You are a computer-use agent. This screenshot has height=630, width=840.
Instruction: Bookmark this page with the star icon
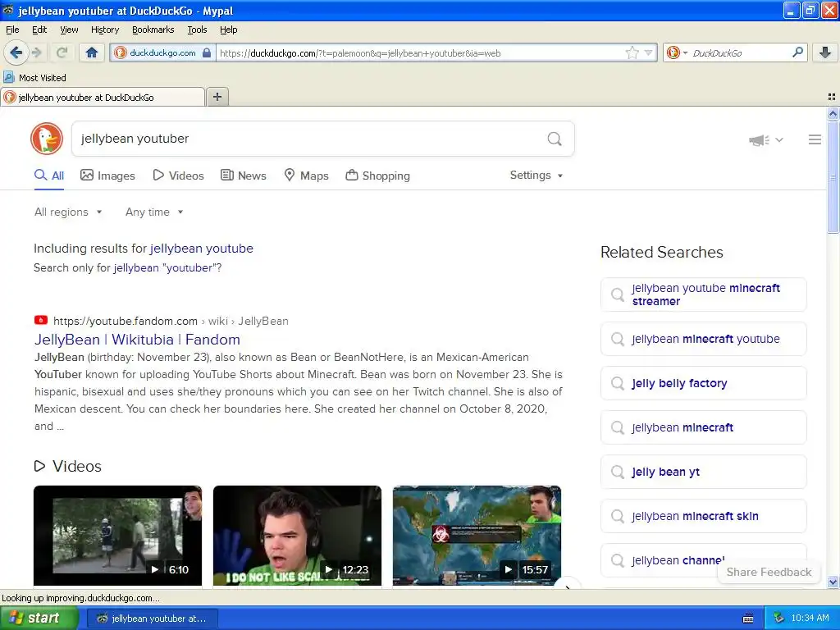click(632, 52)
